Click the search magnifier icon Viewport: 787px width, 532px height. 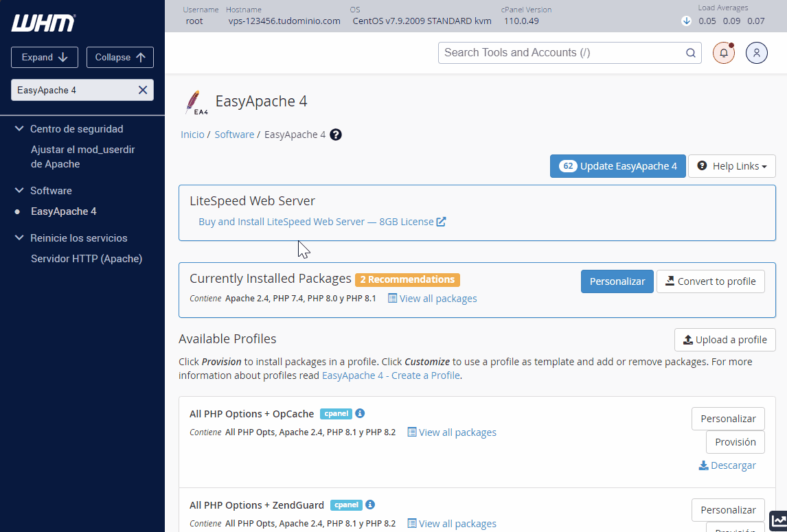pyautogui.click(x=691, y=53)
